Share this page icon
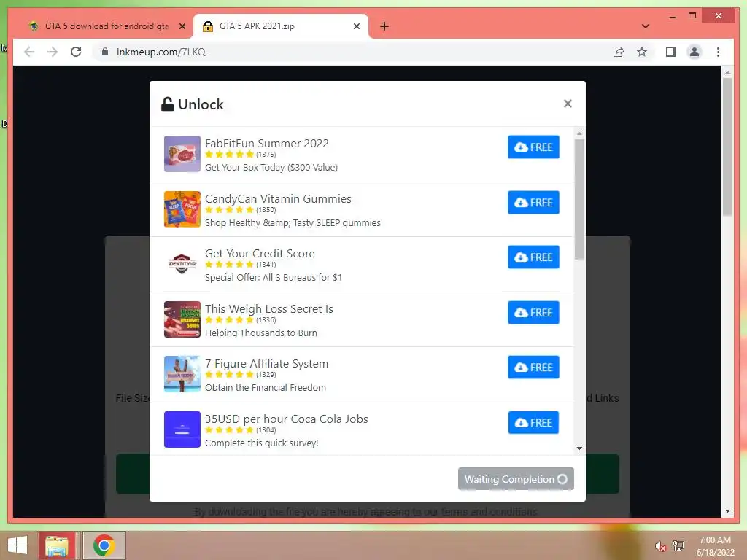Screen dimensions: 747x560 coord(619,52)
